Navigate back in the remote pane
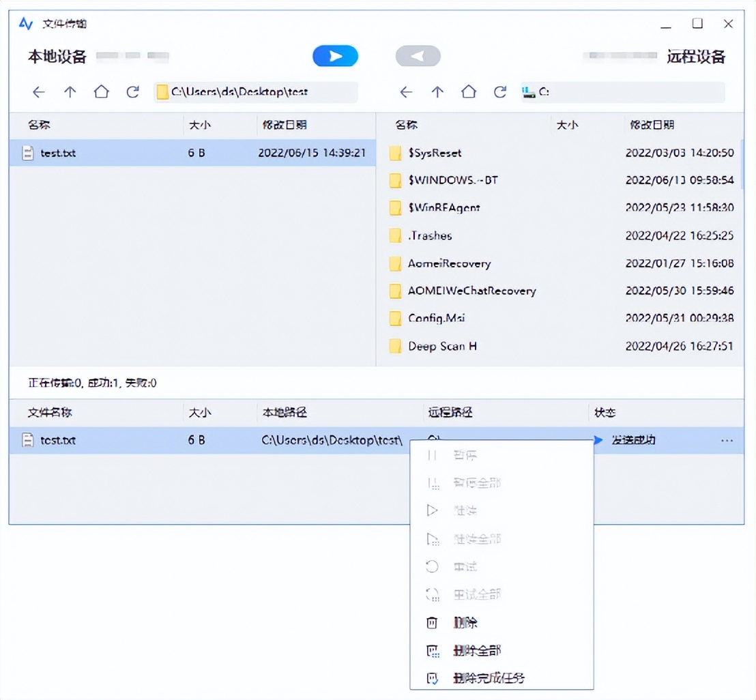This screenshot has height=700, width=756. pyautogui.click(x=405, y=91)
